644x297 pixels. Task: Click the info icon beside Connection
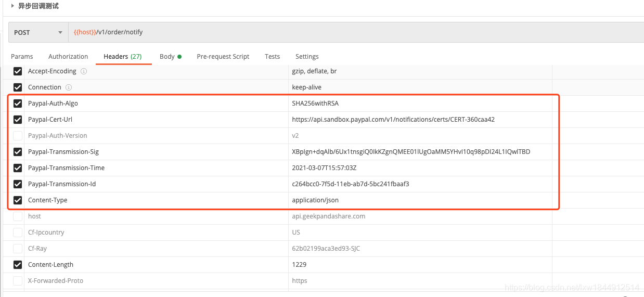[x=69, y=87]
